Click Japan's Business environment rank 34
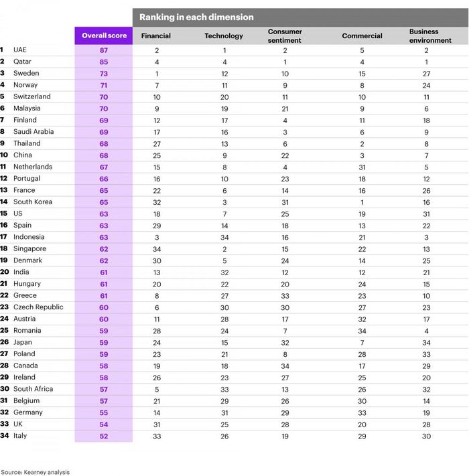Image resolution: width=469 pixels, height=476 pixels. pyautogui.click(x=426, y=343)
